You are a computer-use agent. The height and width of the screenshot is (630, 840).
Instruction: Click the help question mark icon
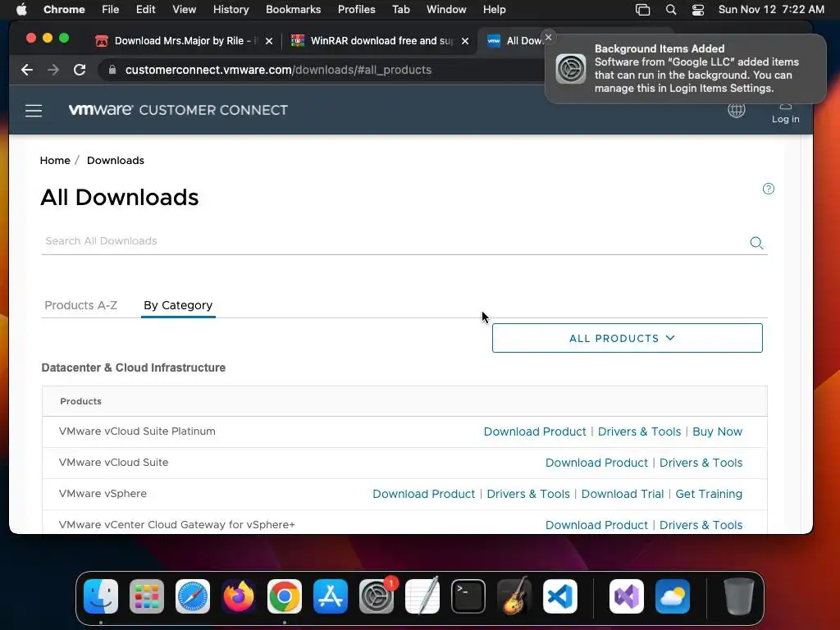pos(768,189)
